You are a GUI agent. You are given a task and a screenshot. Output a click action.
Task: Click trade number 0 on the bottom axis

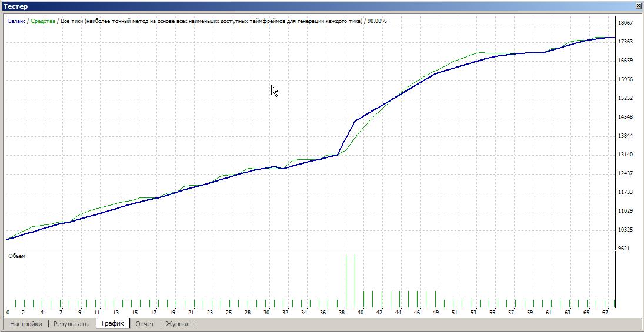[x=8, y=313]
